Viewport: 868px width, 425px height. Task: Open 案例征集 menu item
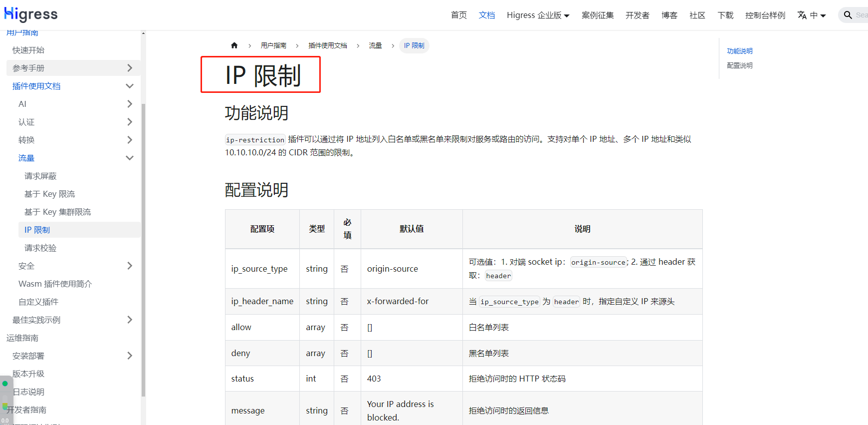coord(598,15)
